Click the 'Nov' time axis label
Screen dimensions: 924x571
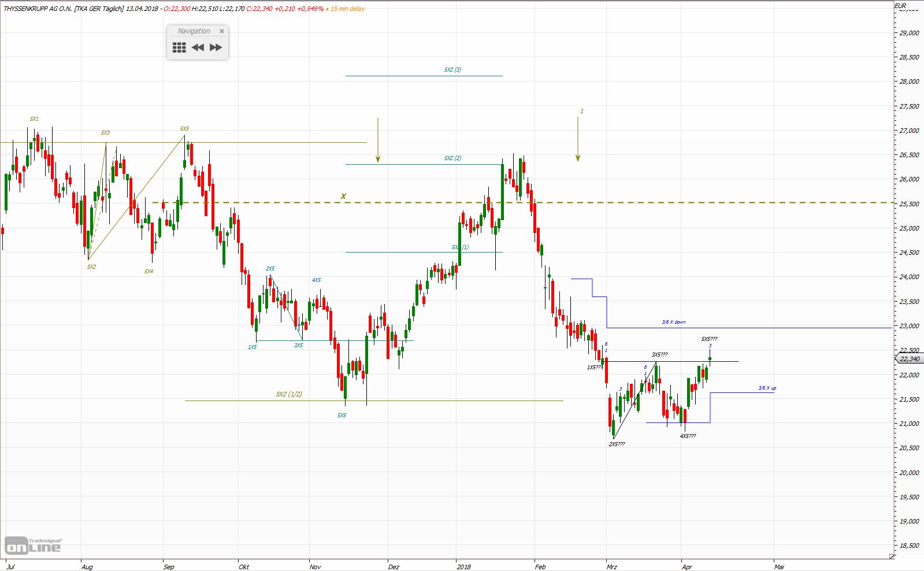coord(315,567)
